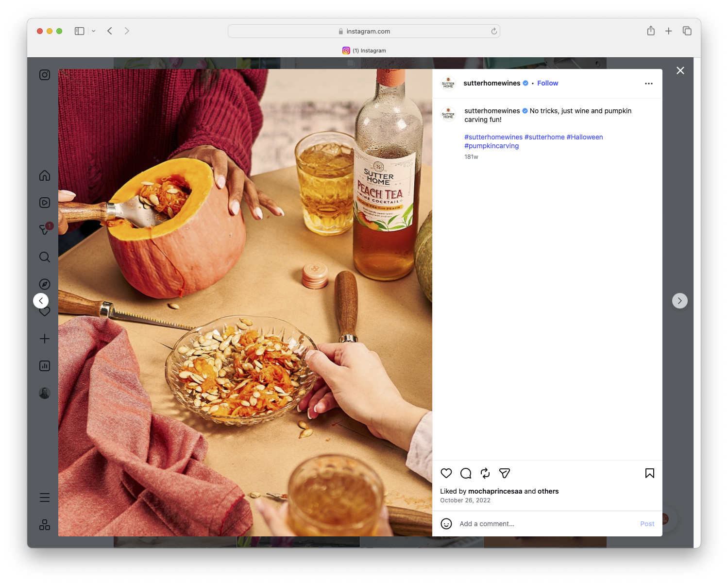728x584 pixels.
Task: Open #sutterhomewines hashtag
Action: point(493,137)
